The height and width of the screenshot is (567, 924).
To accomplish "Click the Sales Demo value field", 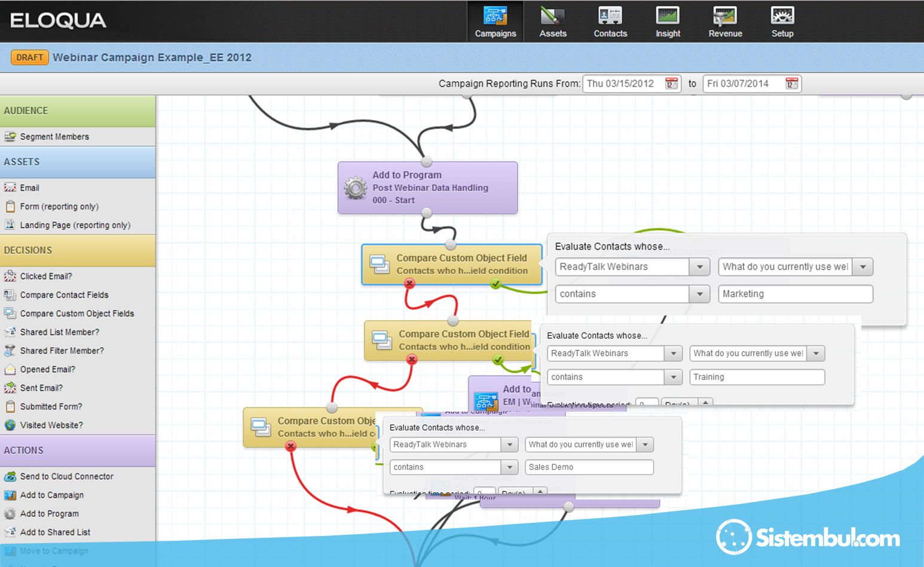I will (589, 467).
